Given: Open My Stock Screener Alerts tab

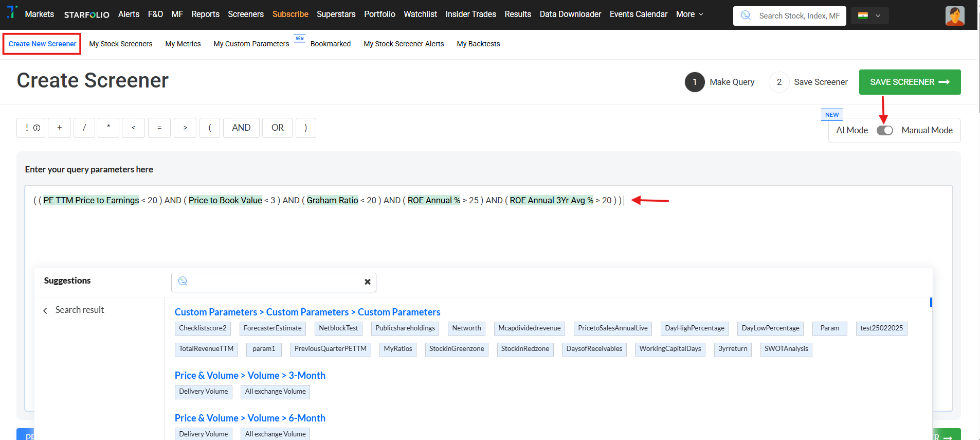Looking at the screenshot, I should point(404,44).
